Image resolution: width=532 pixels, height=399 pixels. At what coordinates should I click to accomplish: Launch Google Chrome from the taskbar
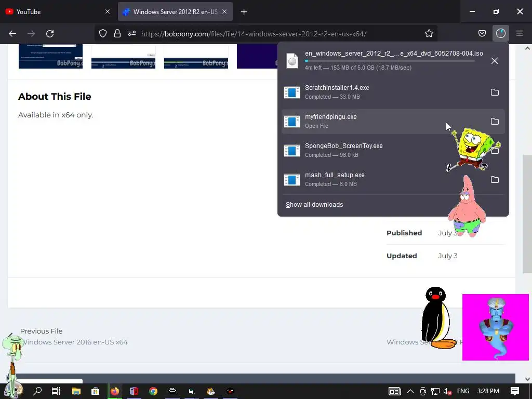point(153,391)
